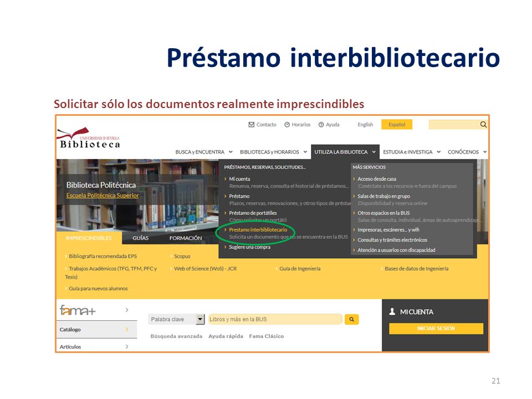Switch to the IMPRESCINDIBLES tab
Viewport: 532px width, 399px height.
pos(89,238)
